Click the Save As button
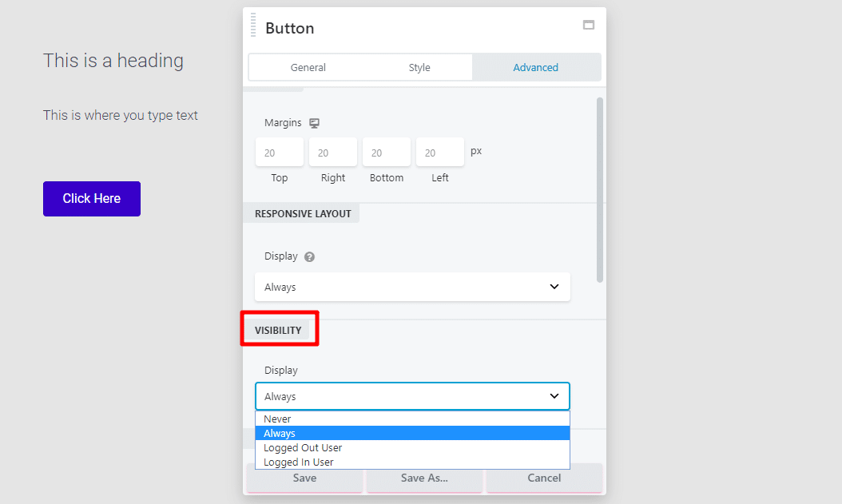The height and width of the screenshot is (504, 842). click(x=424, y=478)
